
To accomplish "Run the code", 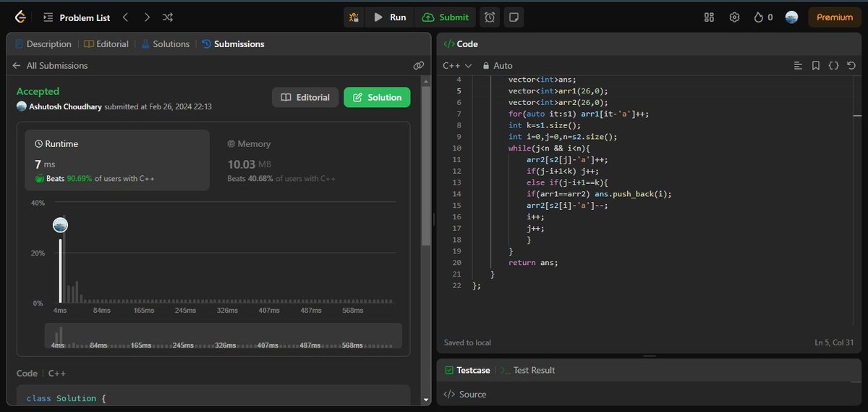I will pyautogui.click(x=390, y=17).
